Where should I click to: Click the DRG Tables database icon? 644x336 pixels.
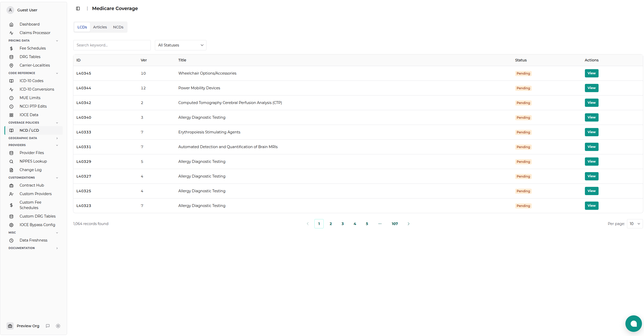tap(11, 57)
